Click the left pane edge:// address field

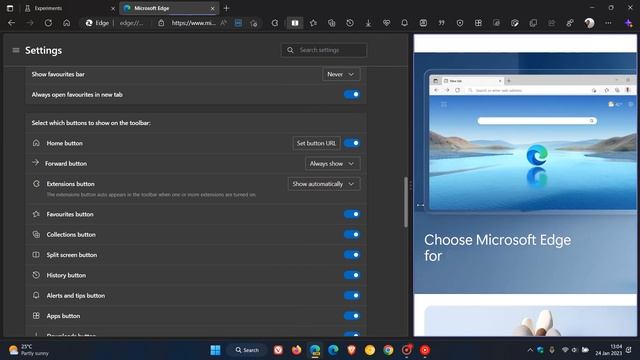coord(131,23)
